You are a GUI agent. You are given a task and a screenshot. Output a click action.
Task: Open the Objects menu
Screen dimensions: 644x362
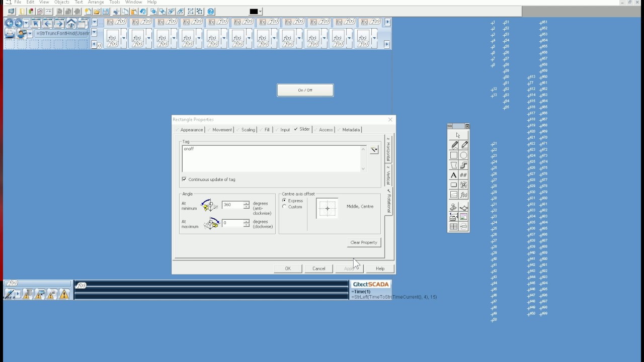point(62,2)
